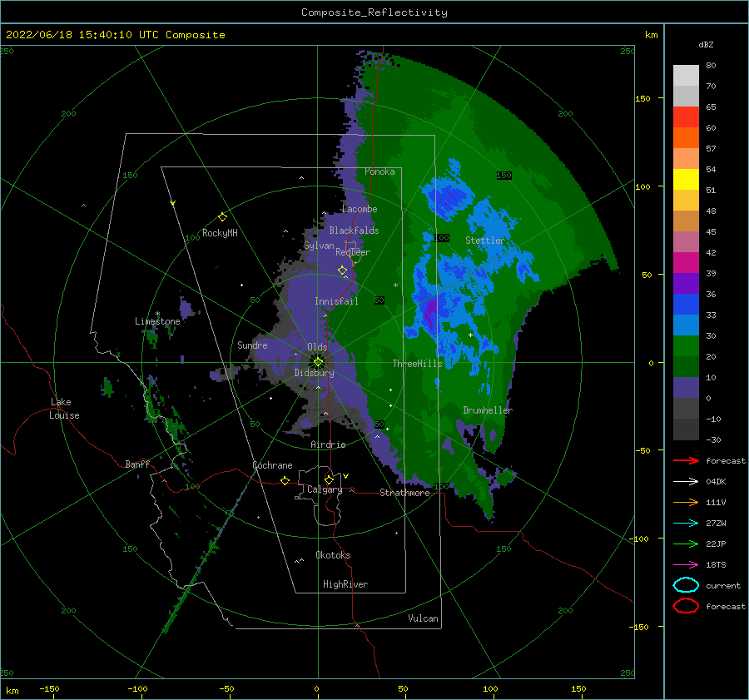Select the blue 36 dBZ color swatch
Image resolution: width=749 pixels, height=700 pixels.
click(x=686, y=305)
